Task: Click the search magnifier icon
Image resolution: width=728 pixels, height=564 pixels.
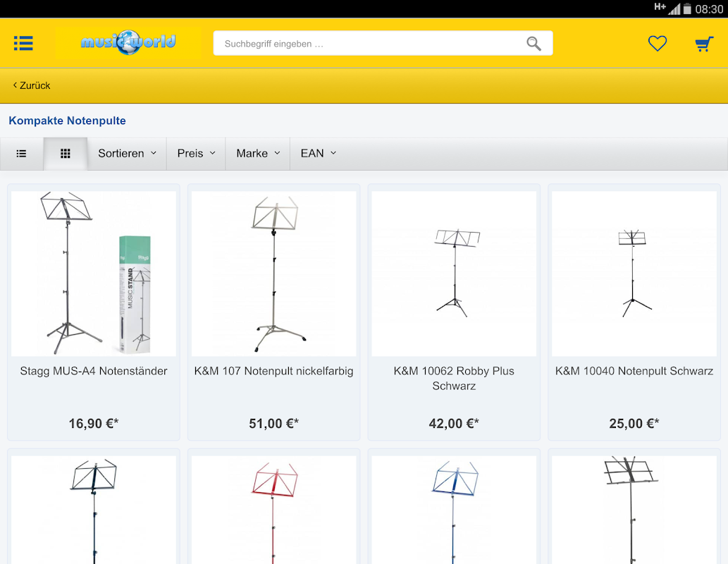Action: point(533,44)
